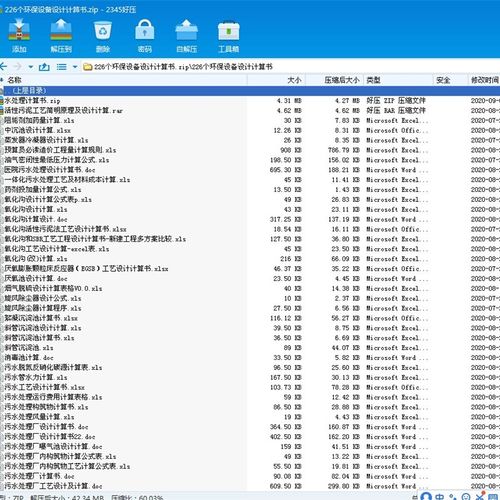Select file 斜管沉淀池计算书.xls
This screenshot has height=500, width=500.
[x=39, y=338]
